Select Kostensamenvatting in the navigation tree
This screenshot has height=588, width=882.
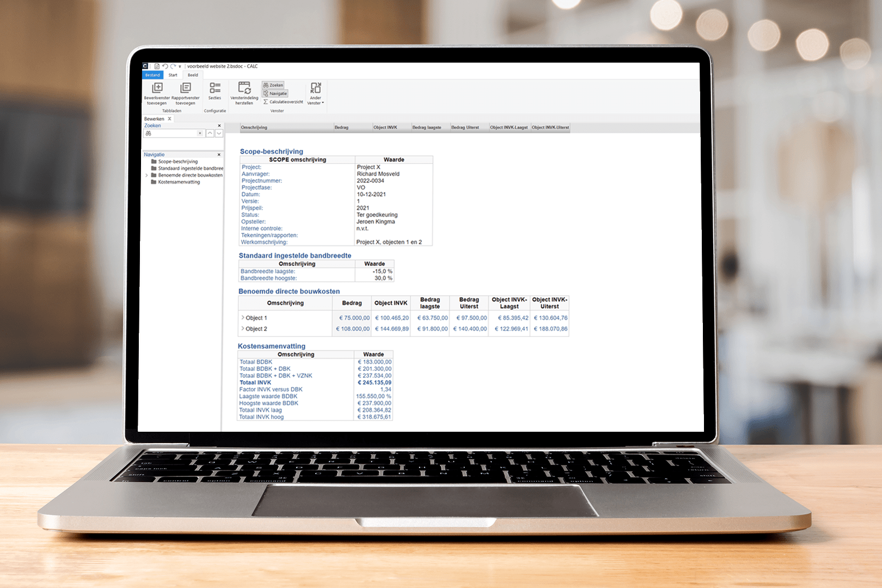pyautogui.click(x=179, y=182)
